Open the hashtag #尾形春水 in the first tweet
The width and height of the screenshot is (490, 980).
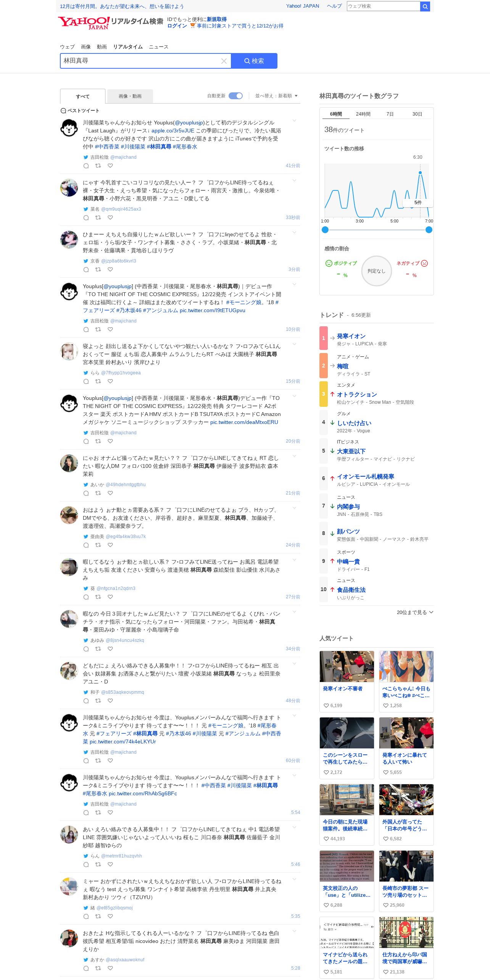(x=185, y=147)
